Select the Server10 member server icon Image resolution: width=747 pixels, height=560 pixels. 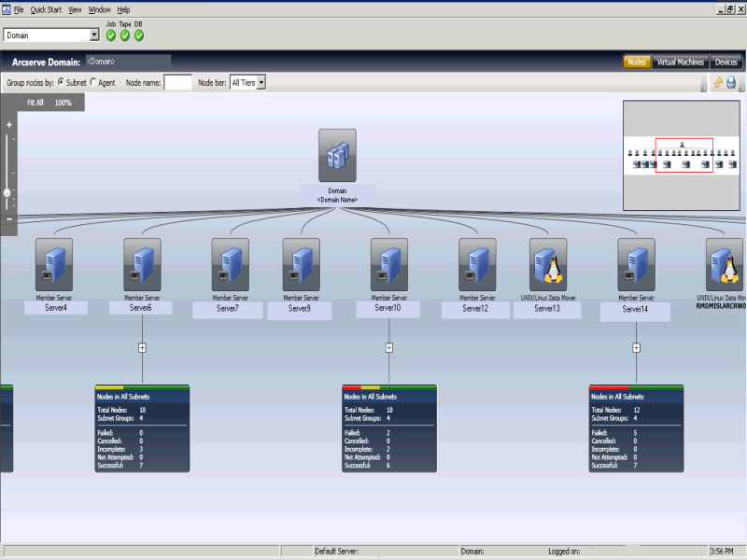click(389, 264)
